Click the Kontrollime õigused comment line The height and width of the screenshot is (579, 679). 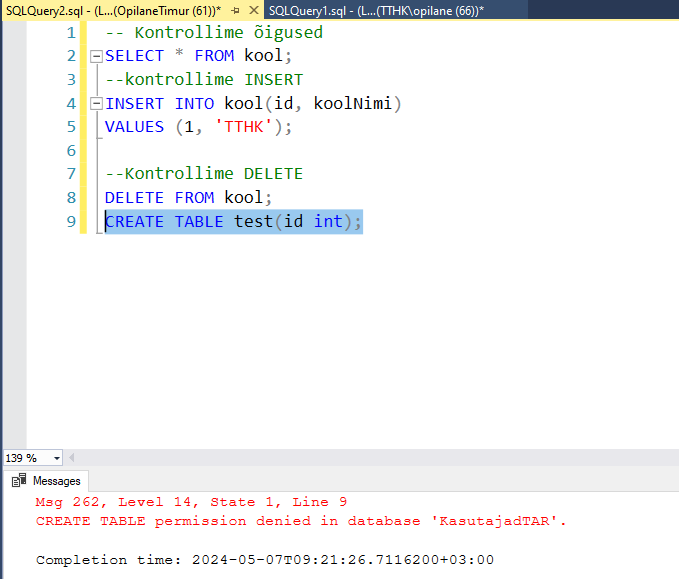213,32
